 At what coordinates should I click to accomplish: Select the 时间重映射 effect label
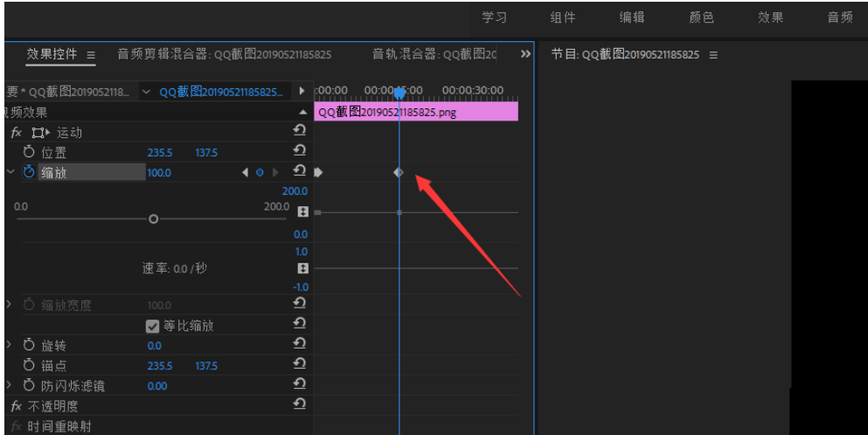(x=59, y=426)
